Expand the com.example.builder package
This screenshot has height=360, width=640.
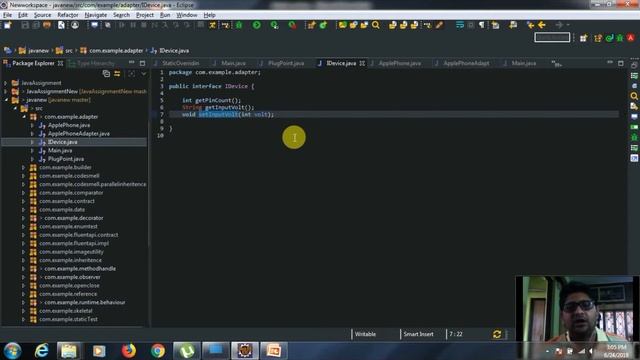tap(24, 167)
